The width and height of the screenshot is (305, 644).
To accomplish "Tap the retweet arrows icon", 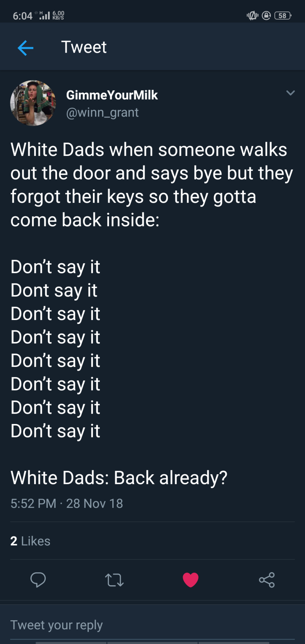I will point(114,580).
